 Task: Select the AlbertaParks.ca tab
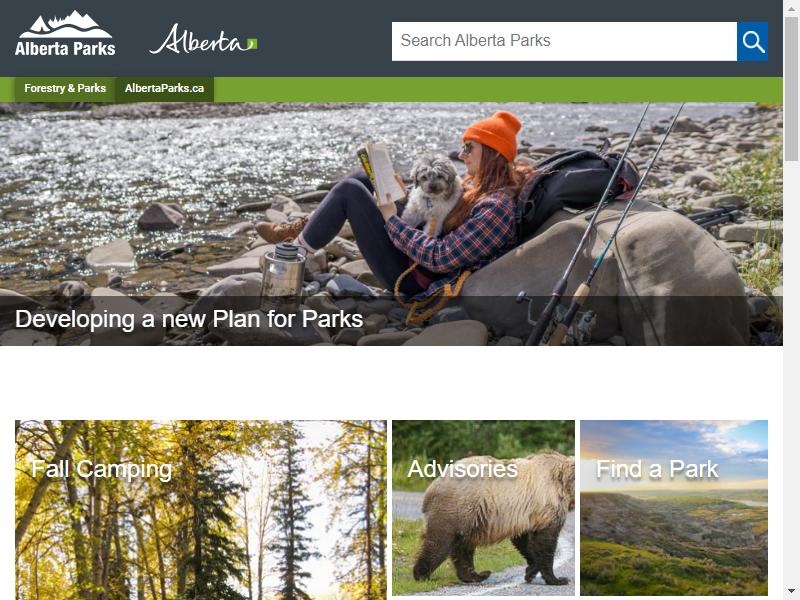[164, 88]
